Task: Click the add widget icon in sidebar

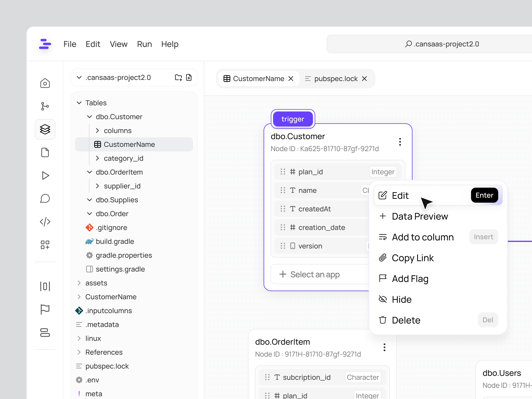Action: pyautogui.click(x=45, y=245)
